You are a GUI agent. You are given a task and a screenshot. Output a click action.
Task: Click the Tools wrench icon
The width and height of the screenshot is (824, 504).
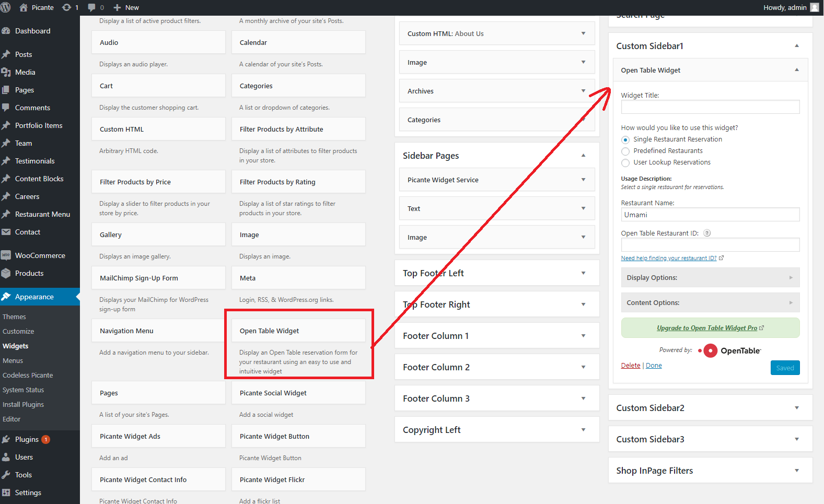(x=6, y=475)
